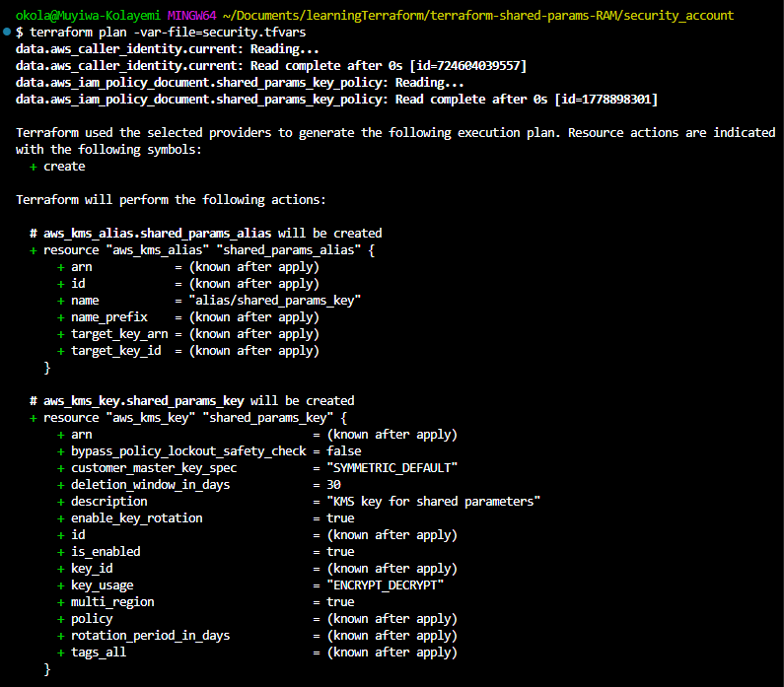Viewport: 784px width, 687px height.
Task: Click the terraform plan command text
Action: tap(168, 33)
